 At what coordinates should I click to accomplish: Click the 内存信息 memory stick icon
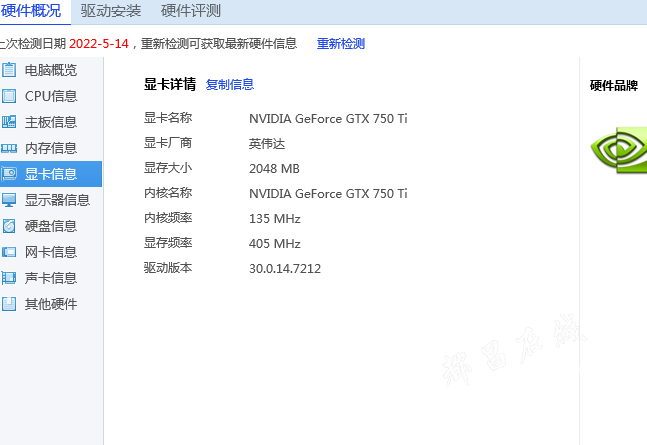pyautogui.click(x=9, y=148)
